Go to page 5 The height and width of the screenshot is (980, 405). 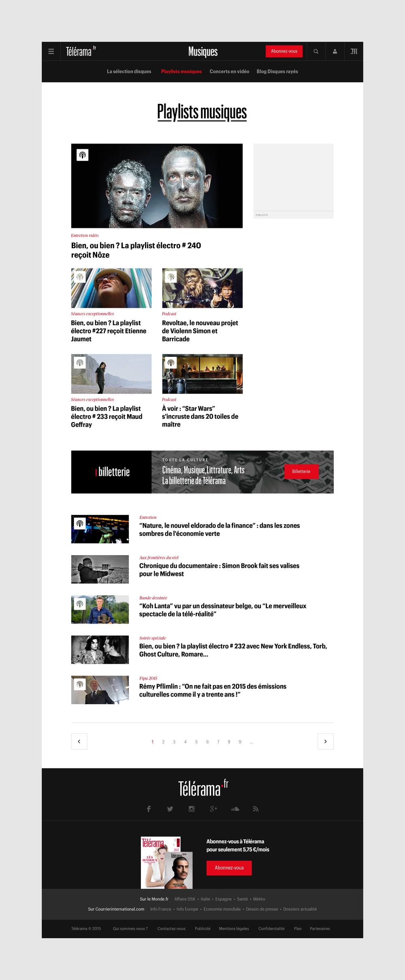coord(196,742)
